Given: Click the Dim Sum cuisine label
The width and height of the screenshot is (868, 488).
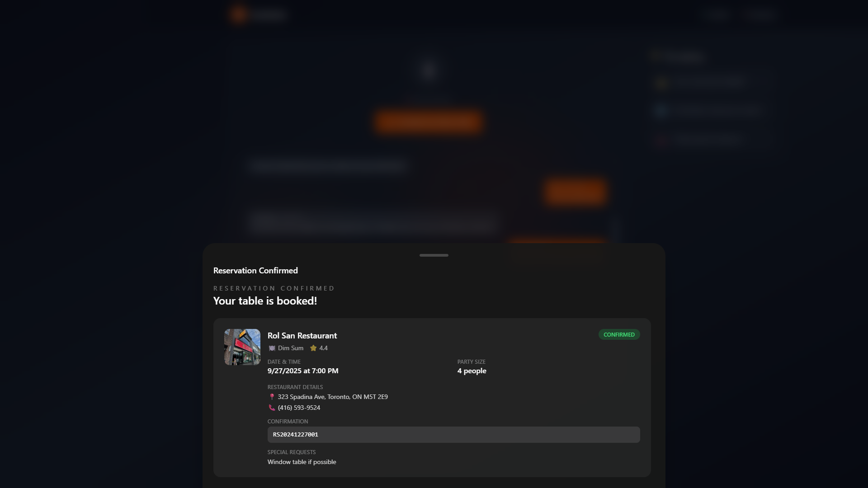Looking at the screenshot, I should (x=290, y=348).
